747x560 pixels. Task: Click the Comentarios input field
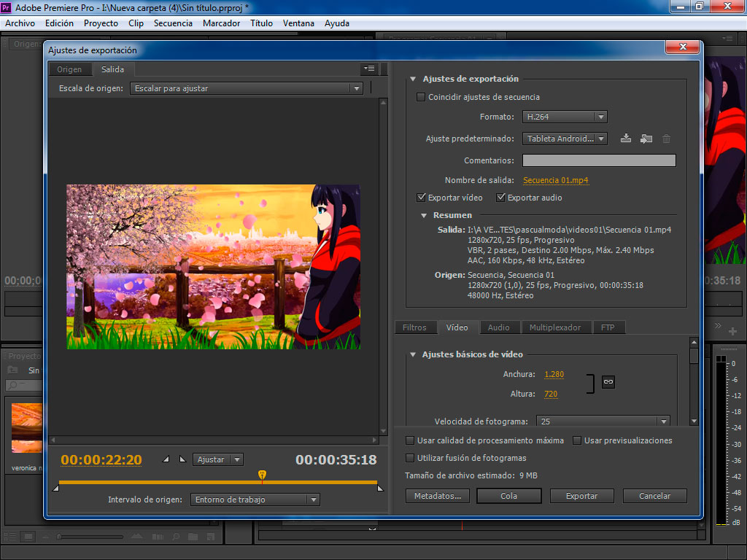click(599, 160)
